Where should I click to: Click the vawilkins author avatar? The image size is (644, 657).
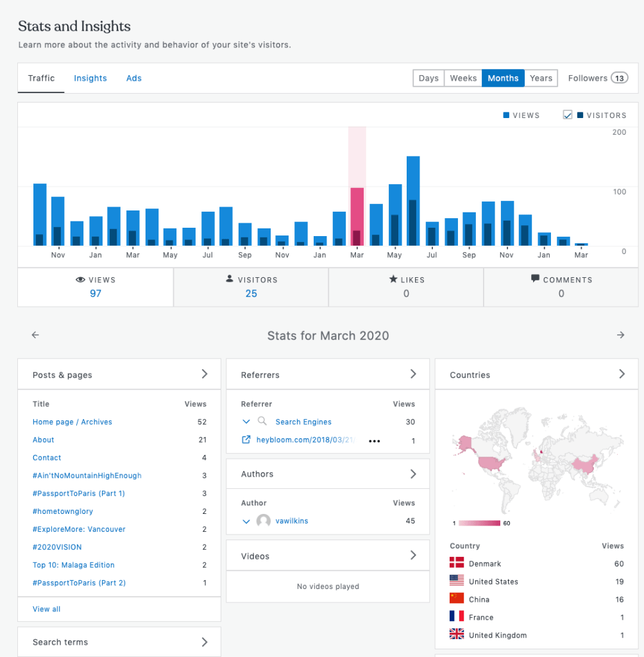tap(263, 521)
